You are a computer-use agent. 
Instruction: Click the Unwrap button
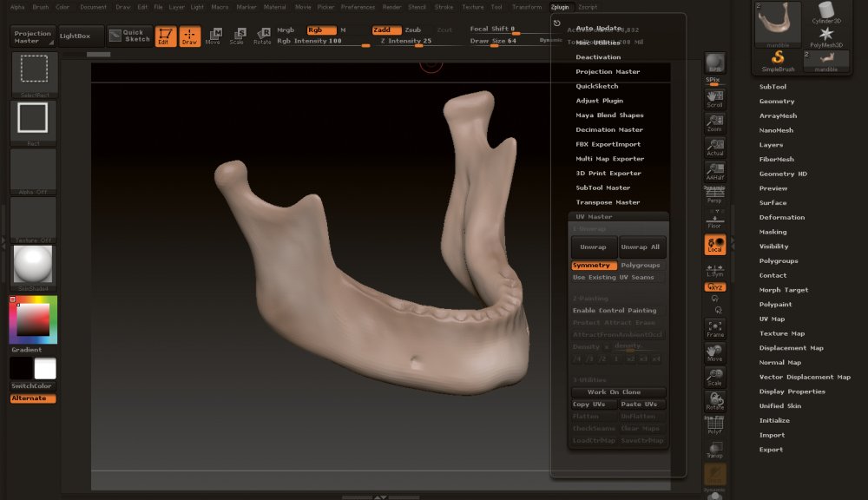pyautogui.click(x=594, y=247)
